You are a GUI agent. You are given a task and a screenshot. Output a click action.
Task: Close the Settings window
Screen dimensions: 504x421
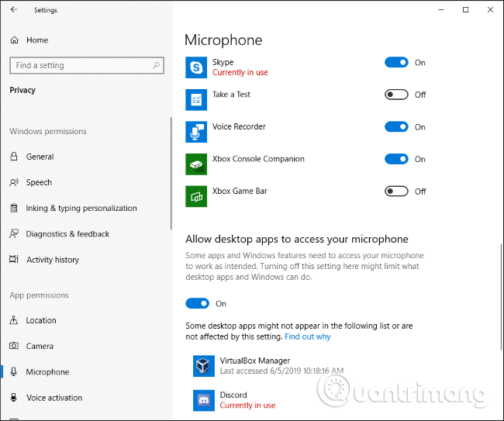tap(490, 10)
